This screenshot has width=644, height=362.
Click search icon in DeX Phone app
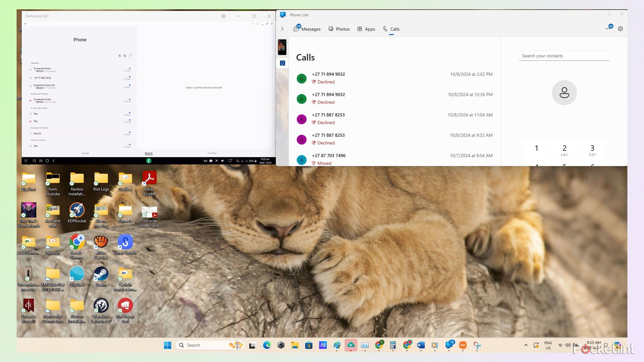[125, 56]
